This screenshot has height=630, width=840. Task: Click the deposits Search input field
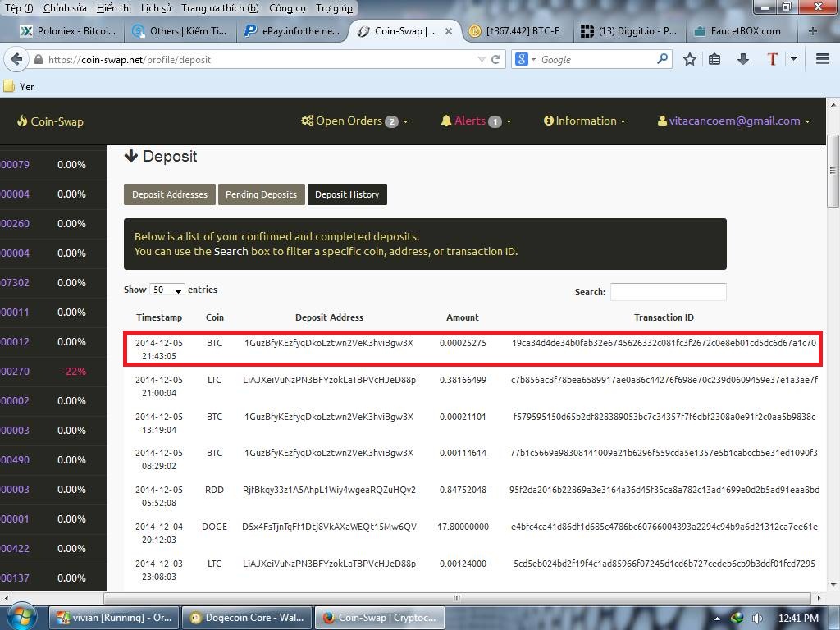coord(668,292)
